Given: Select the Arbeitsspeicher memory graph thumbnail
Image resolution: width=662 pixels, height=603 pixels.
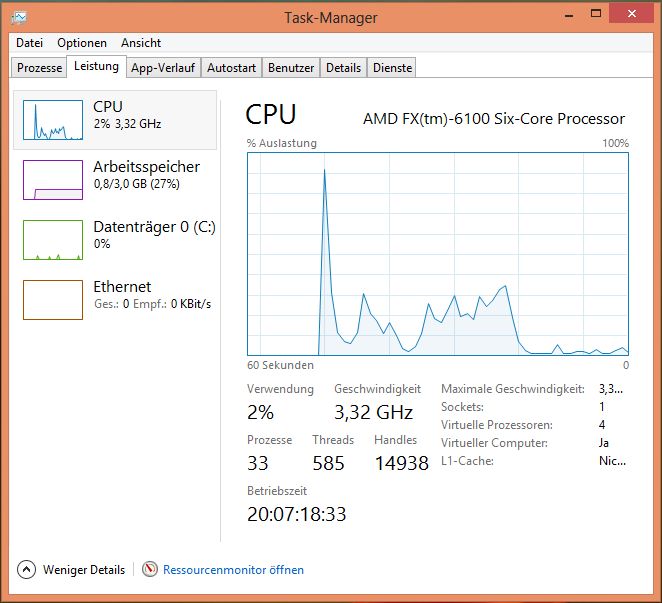Looking at the screenshot, I should pyautogui.click(x=53, y=180).
